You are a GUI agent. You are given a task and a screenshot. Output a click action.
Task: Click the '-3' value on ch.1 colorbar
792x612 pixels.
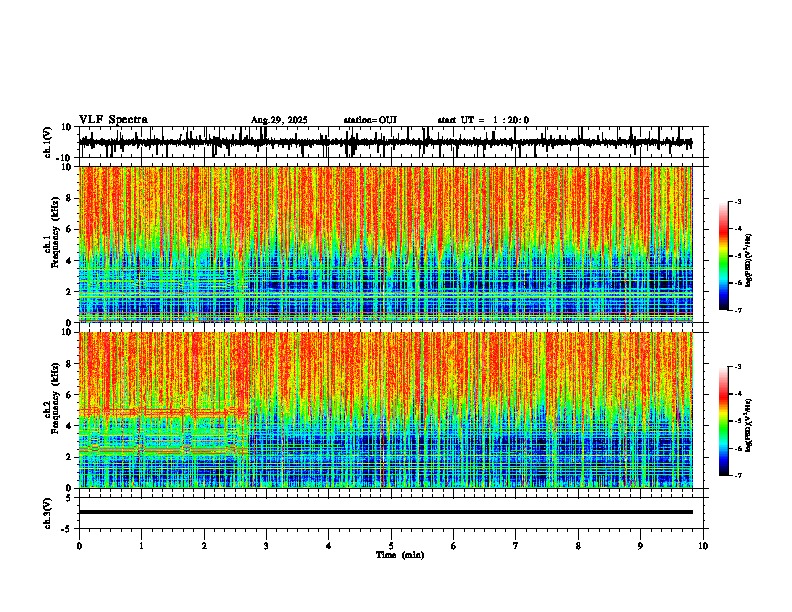(737, 201)
